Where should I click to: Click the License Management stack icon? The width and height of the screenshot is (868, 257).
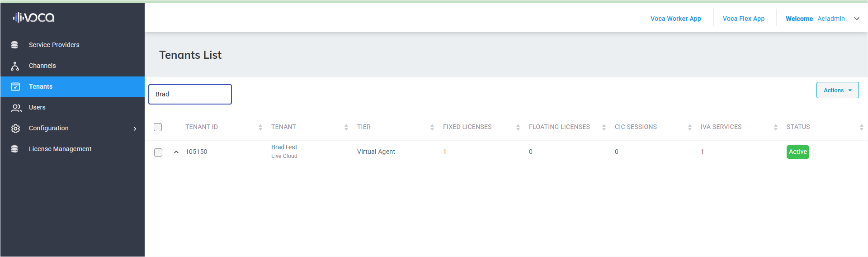click(15, 149)
